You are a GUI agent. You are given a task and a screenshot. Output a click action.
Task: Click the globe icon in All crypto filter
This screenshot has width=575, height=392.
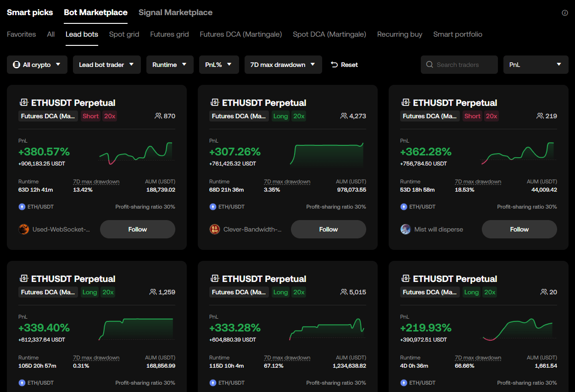[17, 65]
